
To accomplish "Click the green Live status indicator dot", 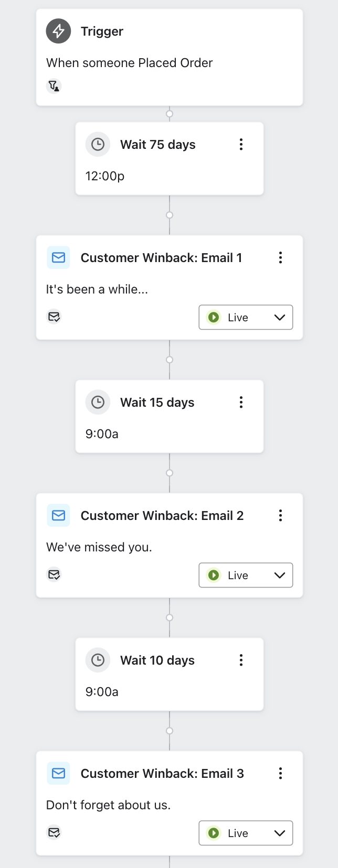I will 214,317.
